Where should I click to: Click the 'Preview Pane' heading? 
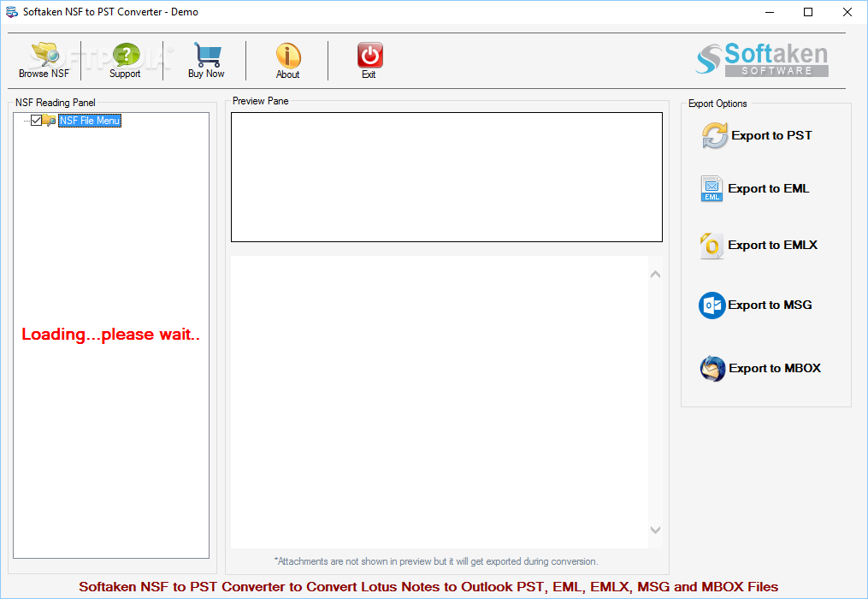pyautogui.click(x=260, y=101)
